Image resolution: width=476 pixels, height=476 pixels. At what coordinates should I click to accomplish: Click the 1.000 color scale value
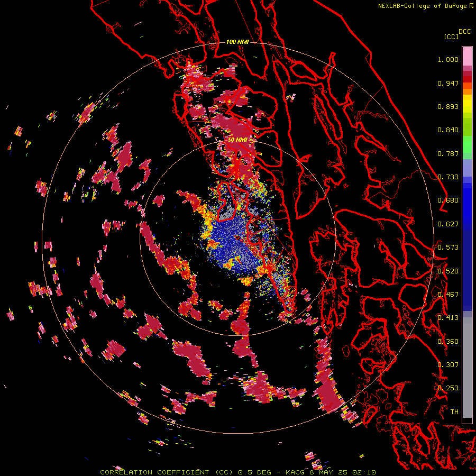(x=448, y=59)
